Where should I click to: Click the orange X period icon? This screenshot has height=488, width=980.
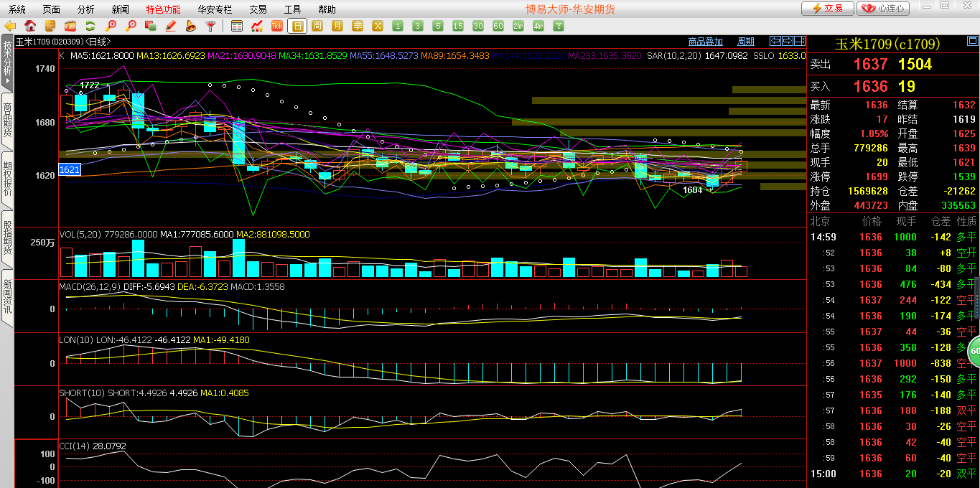click(x=378, y=26)
